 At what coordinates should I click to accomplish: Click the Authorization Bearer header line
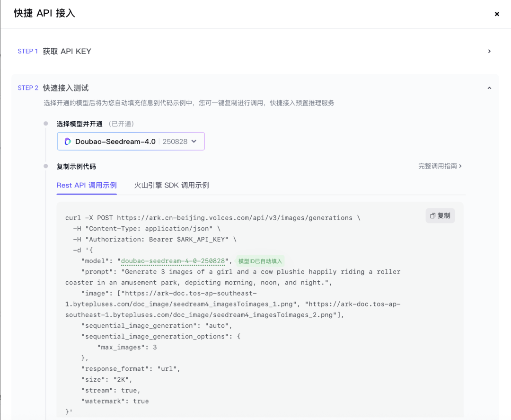point(155,239)
